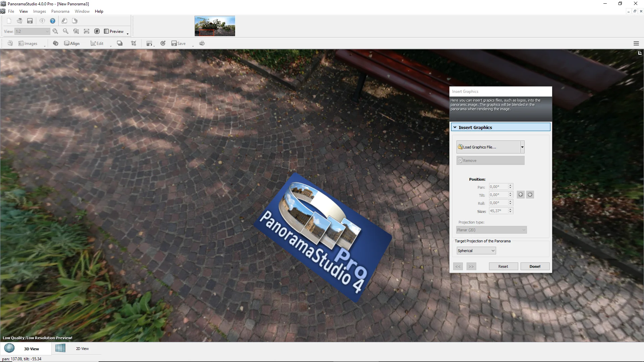Screen dimensions: 644x362
Task: Open the blue help question mark
Action: pyautogui.click(x=53, y=21)
